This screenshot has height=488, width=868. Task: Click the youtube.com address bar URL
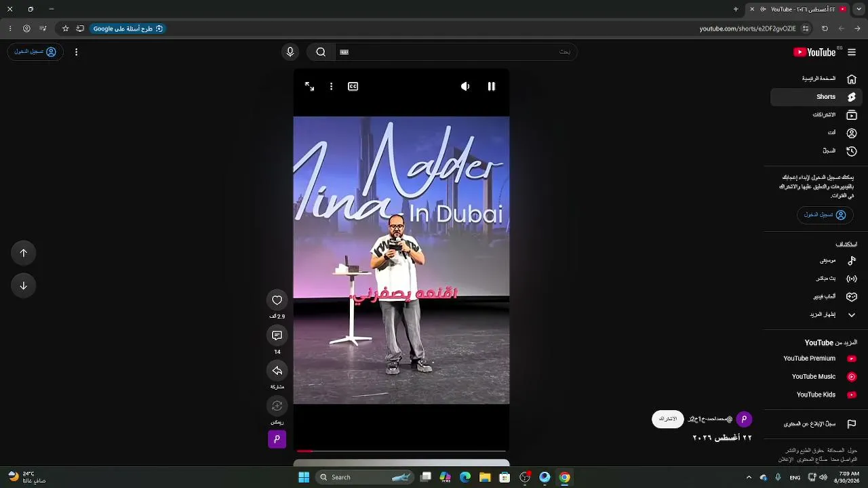[x=748, y=28]
